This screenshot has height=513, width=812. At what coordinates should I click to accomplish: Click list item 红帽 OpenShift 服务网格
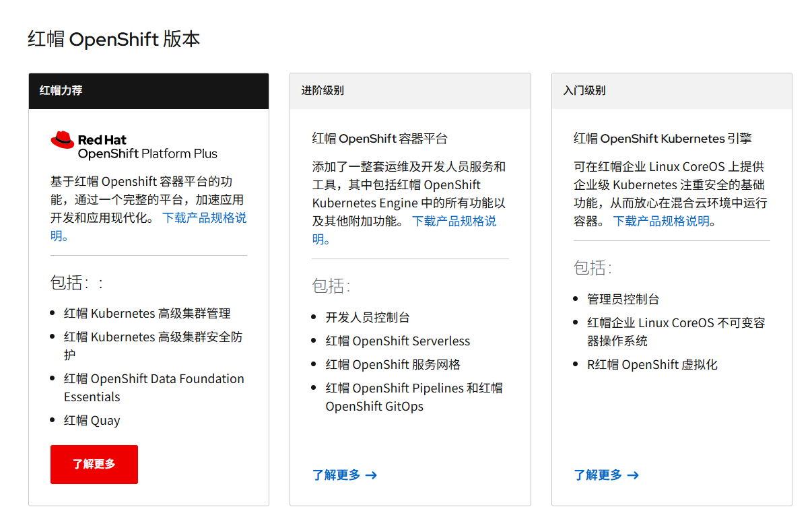[393, 365]
